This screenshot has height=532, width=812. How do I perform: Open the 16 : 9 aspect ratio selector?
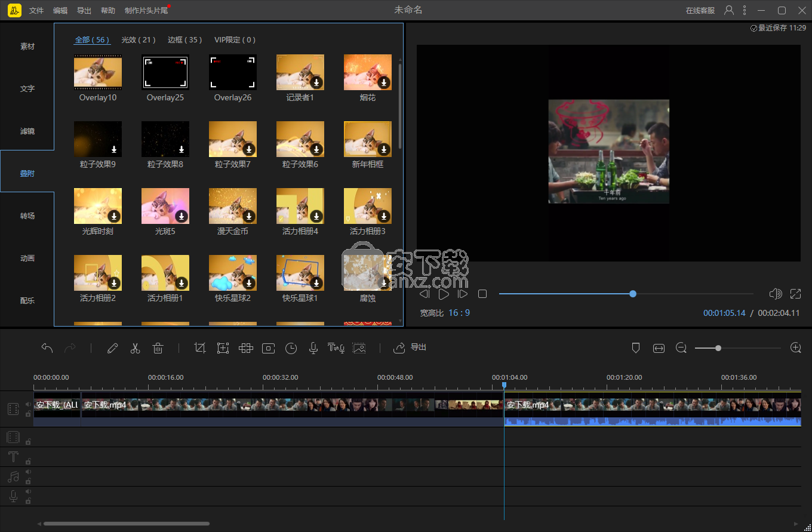[x=459, y=313]
